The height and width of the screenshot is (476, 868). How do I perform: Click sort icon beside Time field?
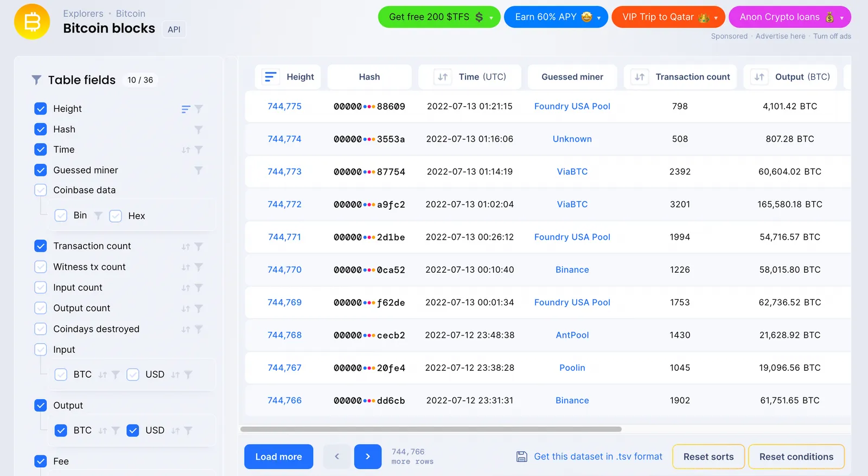coord(186,150)
